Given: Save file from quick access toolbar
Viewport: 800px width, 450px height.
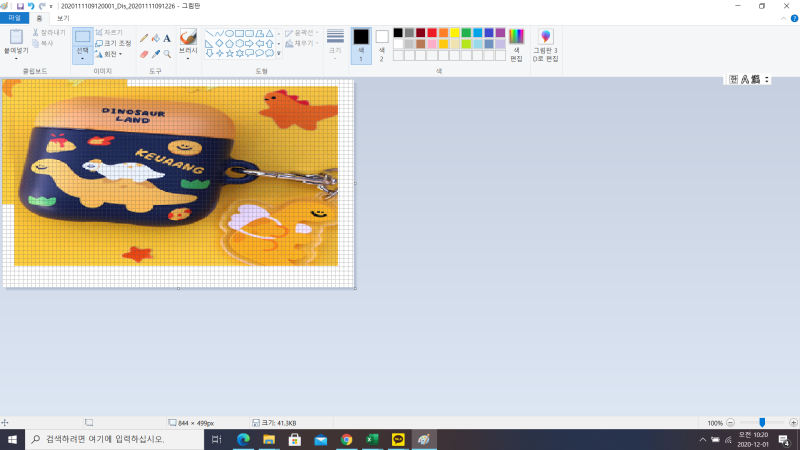Looking at the screenshot, I should pyautogui.click(x=20, y=6).
